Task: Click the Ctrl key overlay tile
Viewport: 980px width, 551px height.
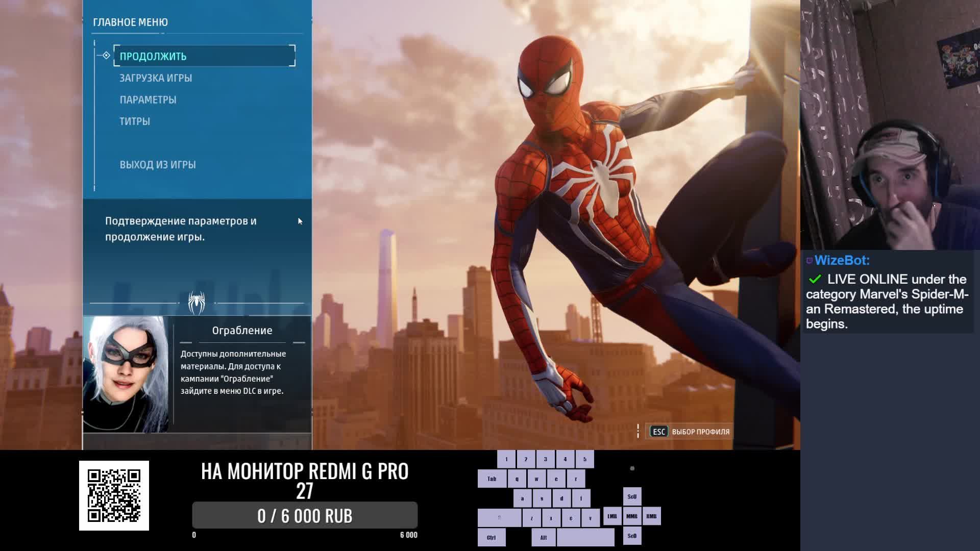Action: pyautogui.click(x=491, y=537)
